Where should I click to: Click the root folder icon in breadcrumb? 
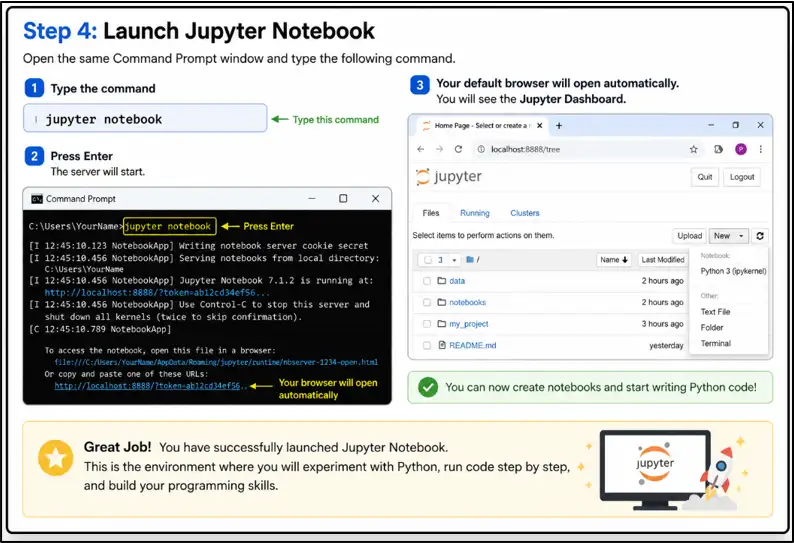(x=470, y=259)
